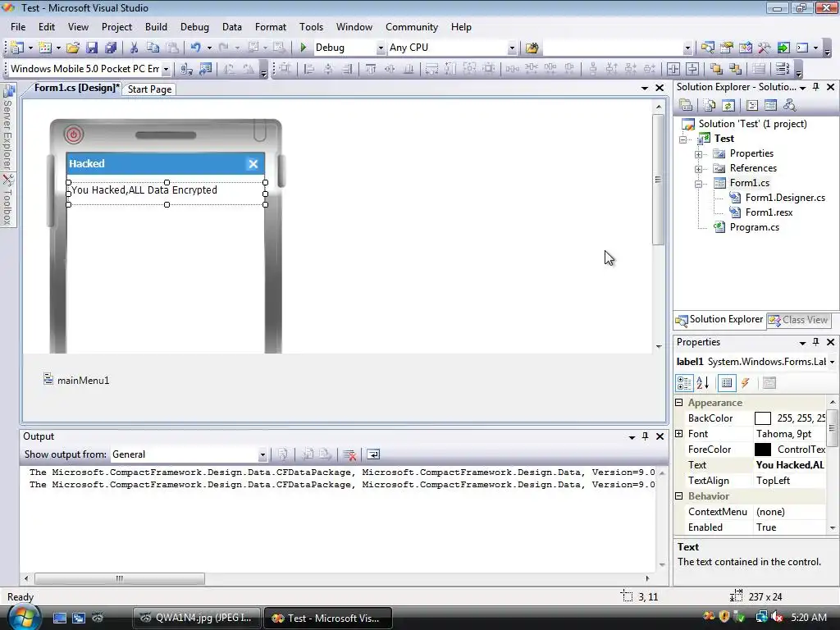Switch Properties panel to Properties view

[x=727, y=383]
